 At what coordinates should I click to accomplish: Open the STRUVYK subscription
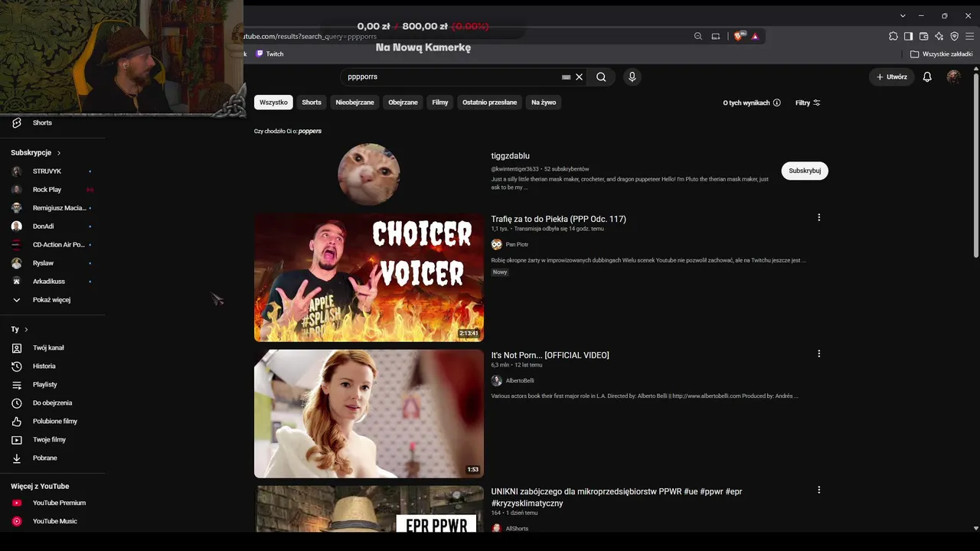[x=47, y=171]
